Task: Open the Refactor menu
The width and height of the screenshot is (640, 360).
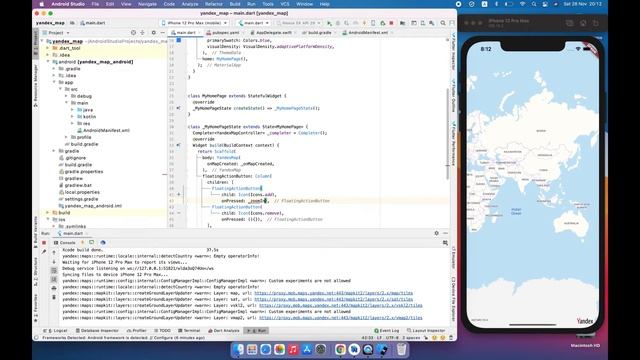Action: (x=214, y=4)
